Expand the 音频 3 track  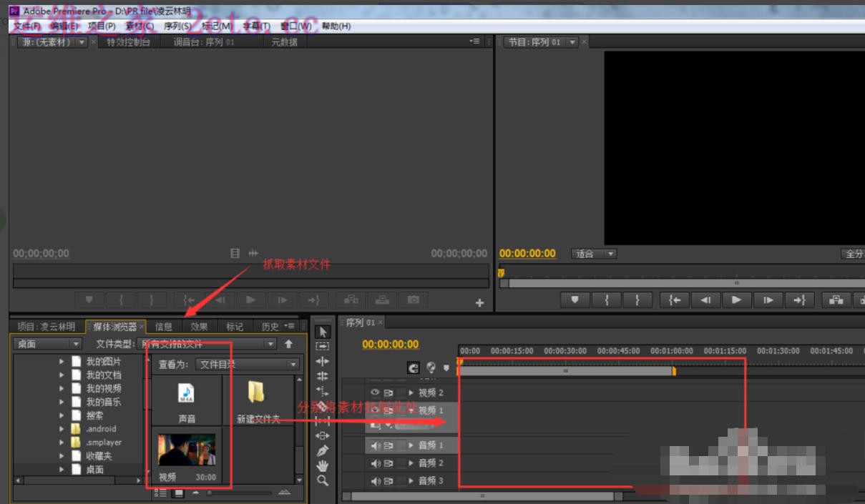tap(411, 481)
